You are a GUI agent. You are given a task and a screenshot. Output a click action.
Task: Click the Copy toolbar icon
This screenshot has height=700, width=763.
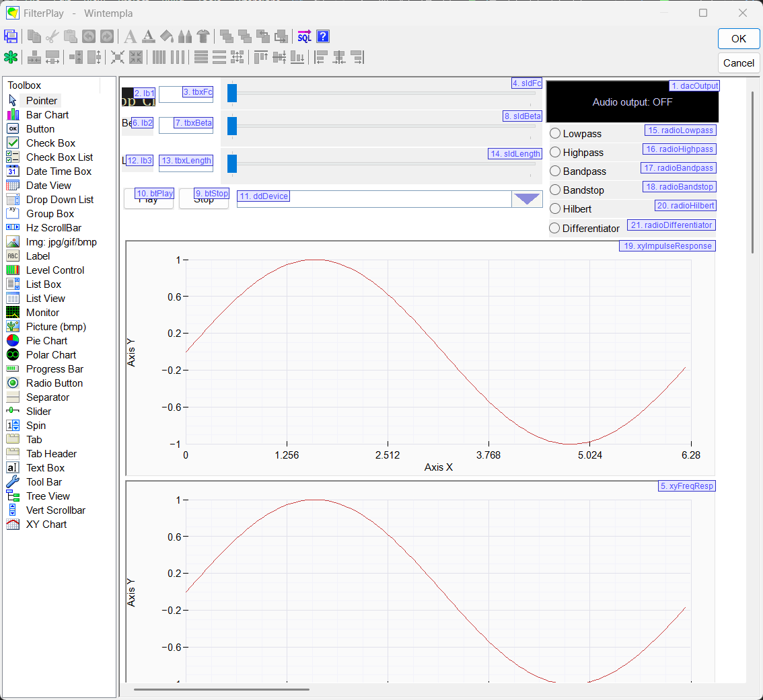pyautogui.click(x=34, y=36)
